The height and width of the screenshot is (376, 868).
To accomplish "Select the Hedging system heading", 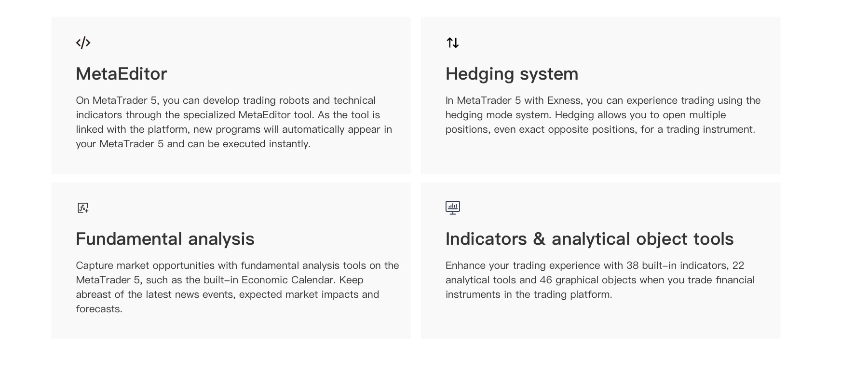I will point(512,74).
